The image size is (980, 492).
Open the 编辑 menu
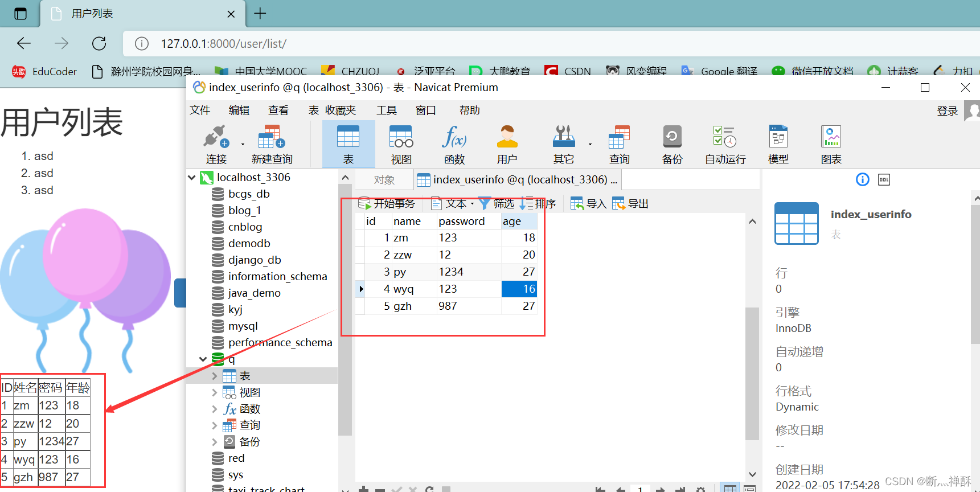pyautogui.click(x=239, y=110)
